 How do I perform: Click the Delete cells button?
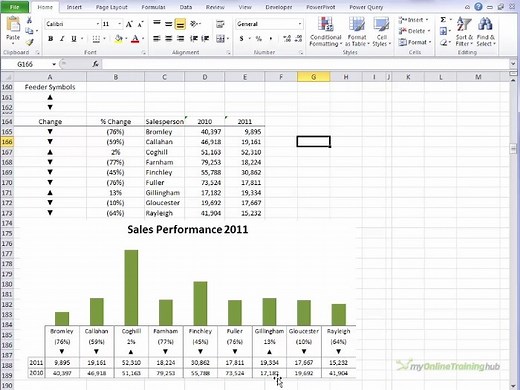click(414, 31)
